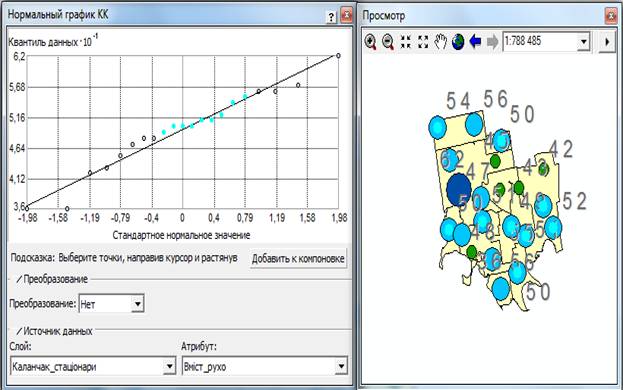Select the Zoom In tool in Просмотр
Screen dimensions: 623x390
coord(371,41)
